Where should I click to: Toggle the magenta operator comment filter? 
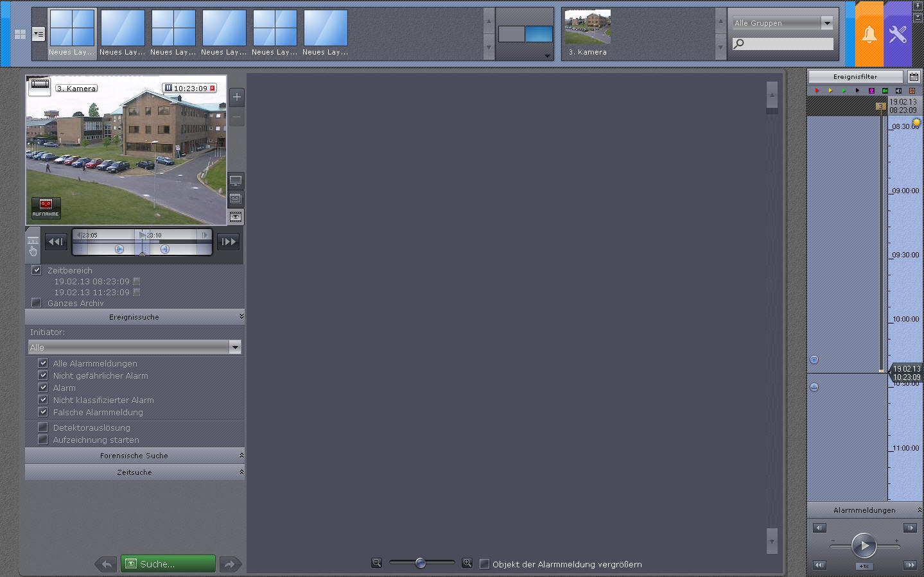click(x=871, y=90)
